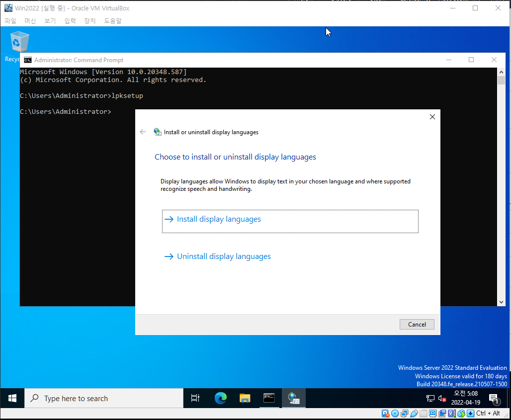511x420 pixels.
Task: Click the wizard back arrow
Action: [x=143, y=132]
